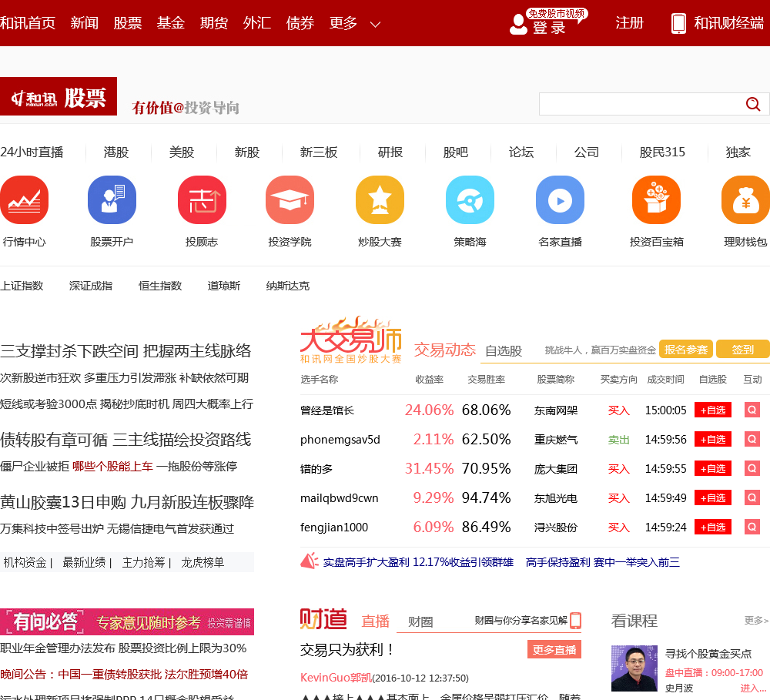This screenshot has height=700, width=770.
Task: Open the red link 哪些个股能上车
Action: [x=112, y=466]
